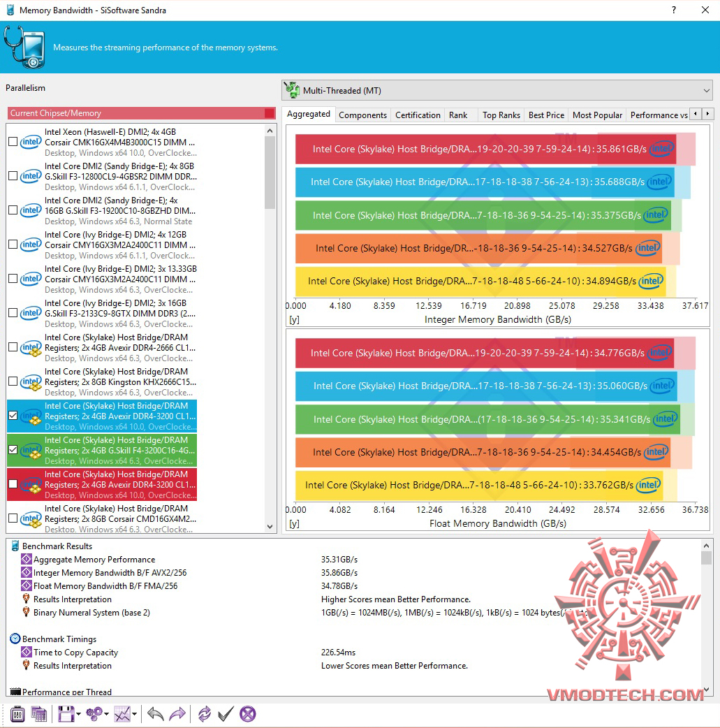720x728 pixels.
Task: Select the green 35.341GB/s float bandwidth bar
Action: coord(488,419)
